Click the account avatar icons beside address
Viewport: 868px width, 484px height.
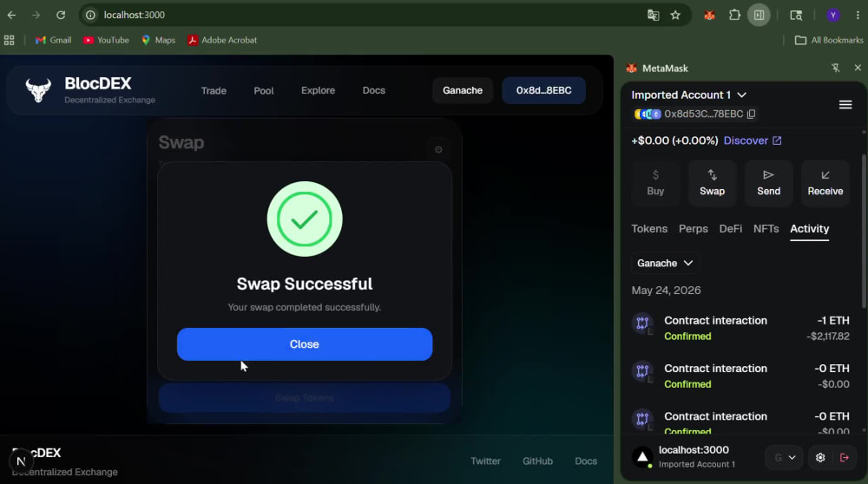(648, 114)
